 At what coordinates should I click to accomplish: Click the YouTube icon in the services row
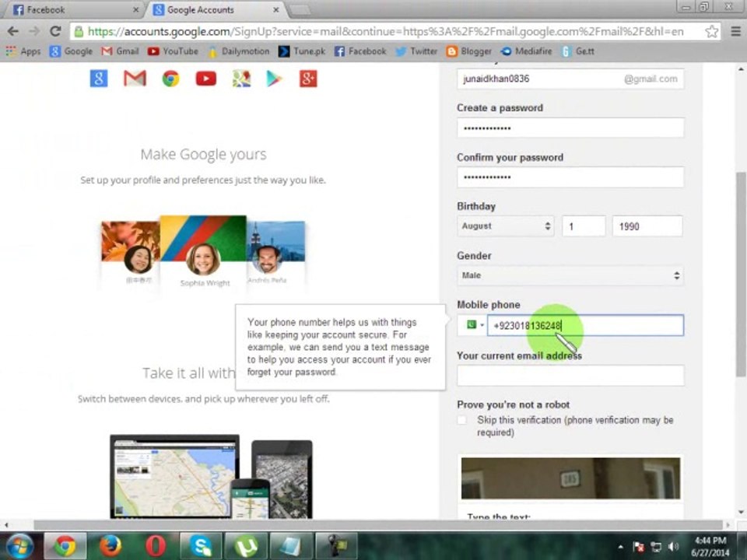(x=205, y=79)
